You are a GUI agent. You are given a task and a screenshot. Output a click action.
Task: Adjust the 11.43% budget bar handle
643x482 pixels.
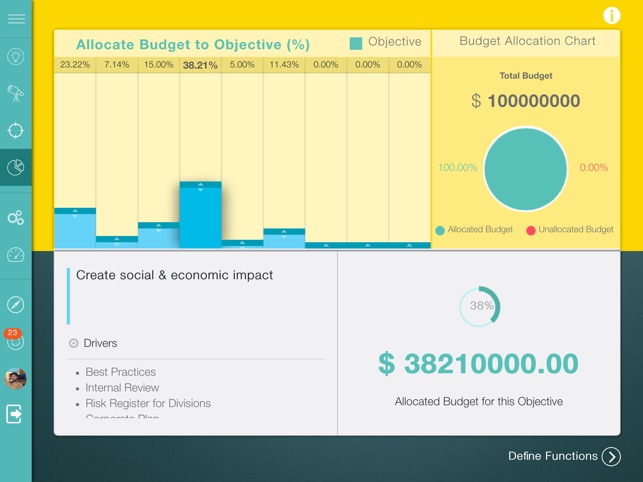click(284, 232)
